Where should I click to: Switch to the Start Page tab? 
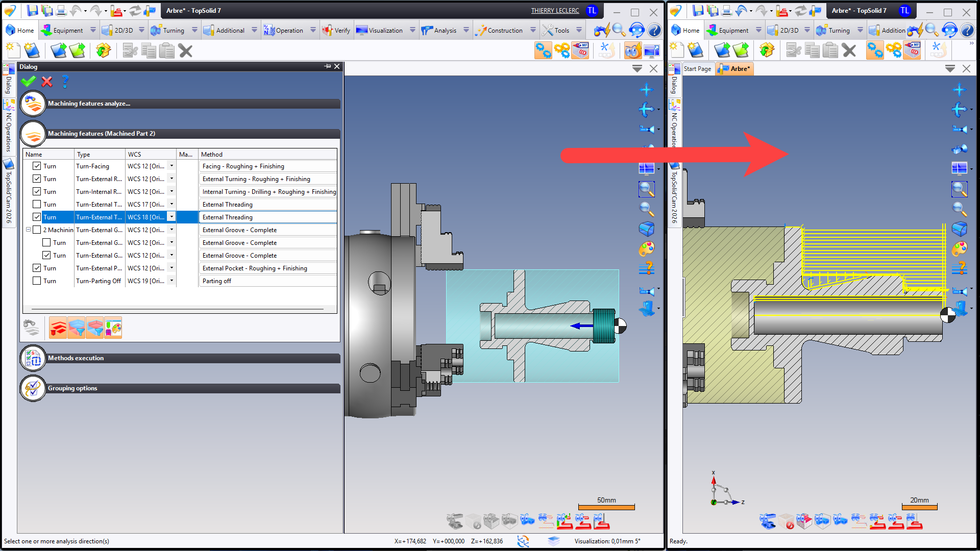tap(697, 69)
